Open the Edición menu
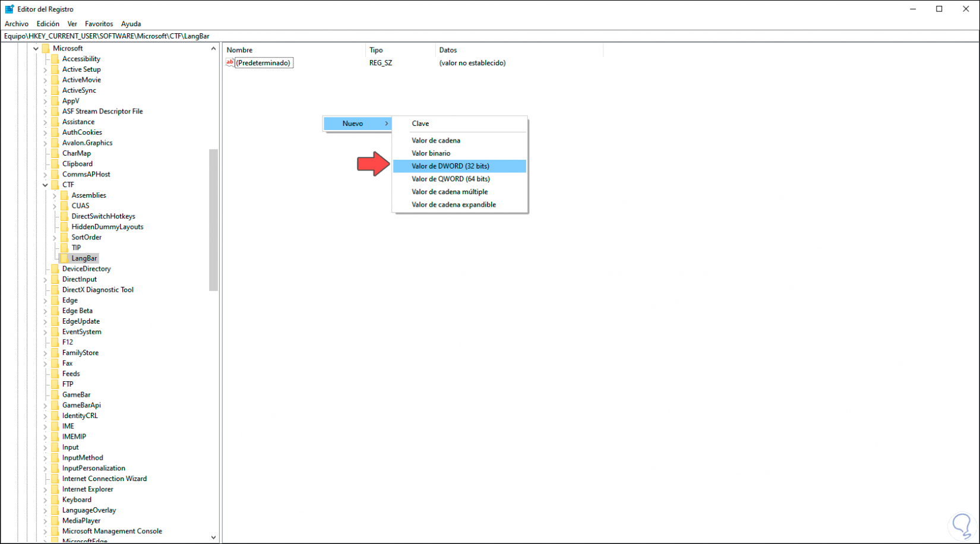 [x=48, y=24]
